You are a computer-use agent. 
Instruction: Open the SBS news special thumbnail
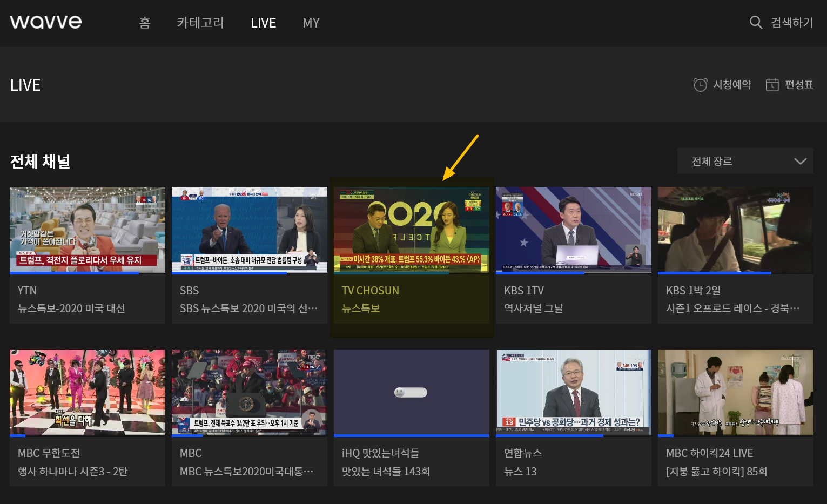pos(250,230)
